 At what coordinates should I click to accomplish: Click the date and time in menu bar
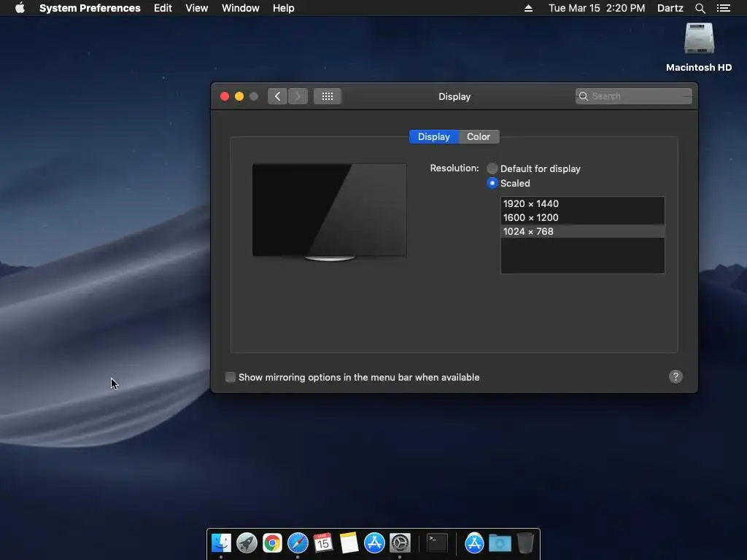(x=597, y=8)
